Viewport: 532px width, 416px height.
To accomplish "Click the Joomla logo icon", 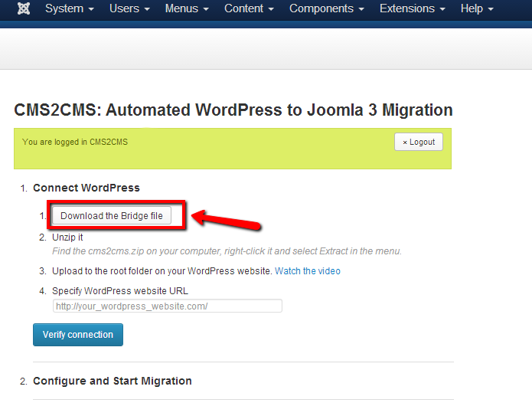I will click(x=24, y=8).
